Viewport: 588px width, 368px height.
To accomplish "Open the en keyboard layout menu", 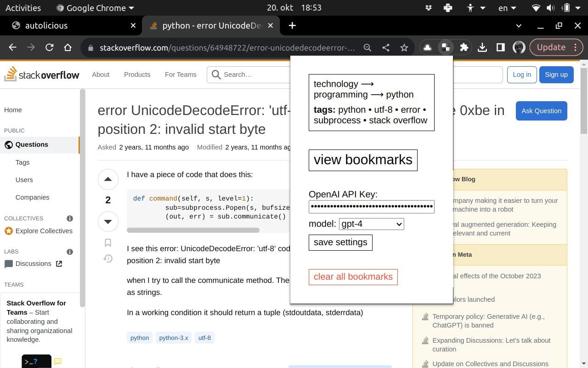I will [x=507, y=8].
